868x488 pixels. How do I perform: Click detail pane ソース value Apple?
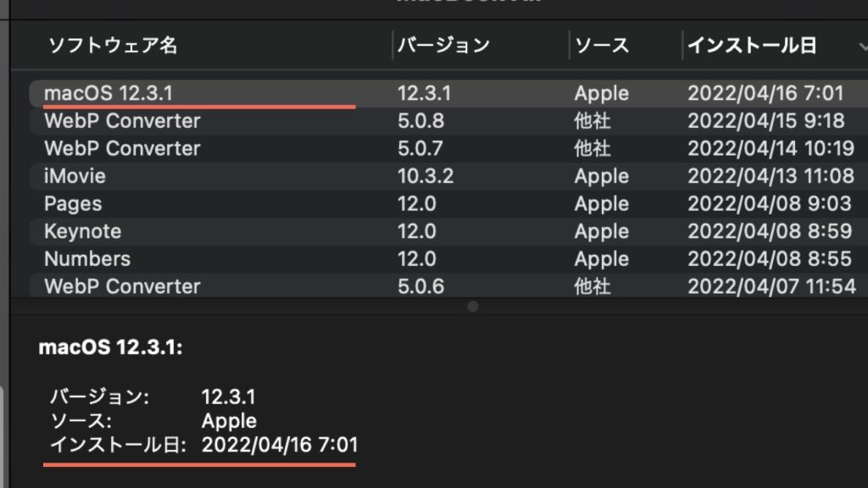[229, 421]
